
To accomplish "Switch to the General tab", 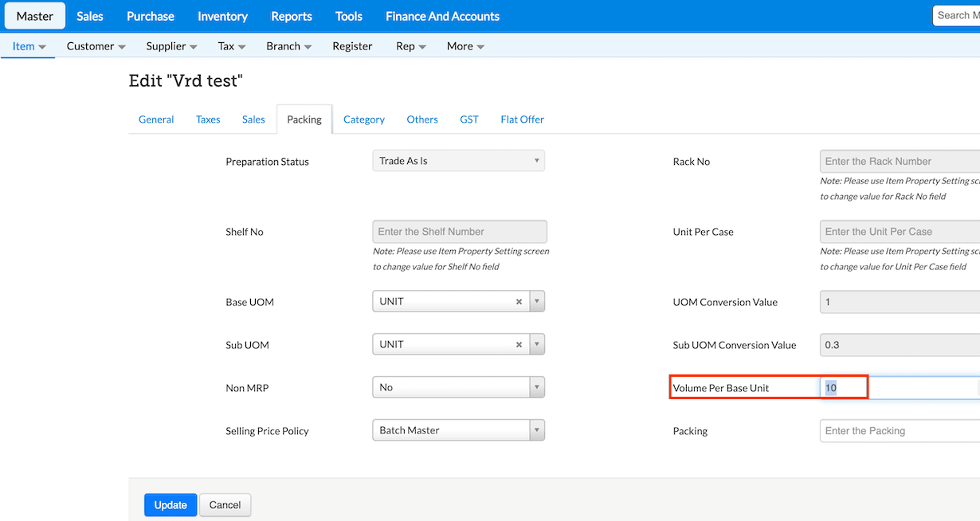I will pyautogui.click(x=156, y=119).
